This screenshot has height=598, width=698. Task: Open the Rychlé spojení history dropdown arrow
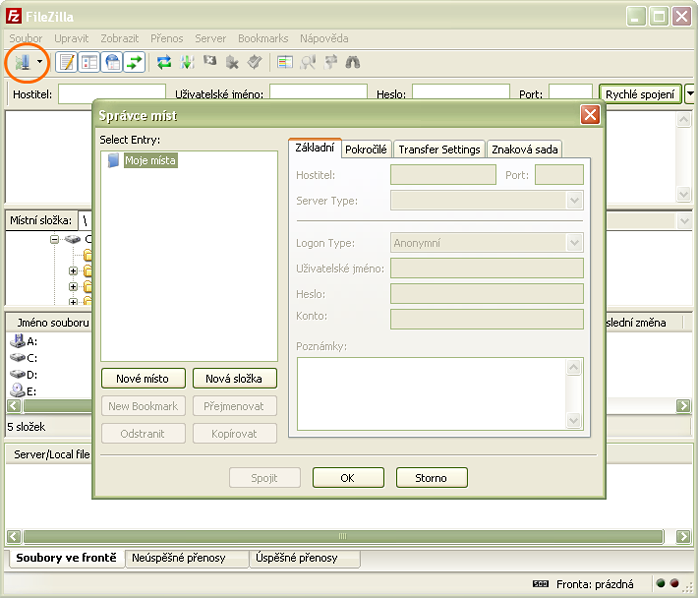690,94
